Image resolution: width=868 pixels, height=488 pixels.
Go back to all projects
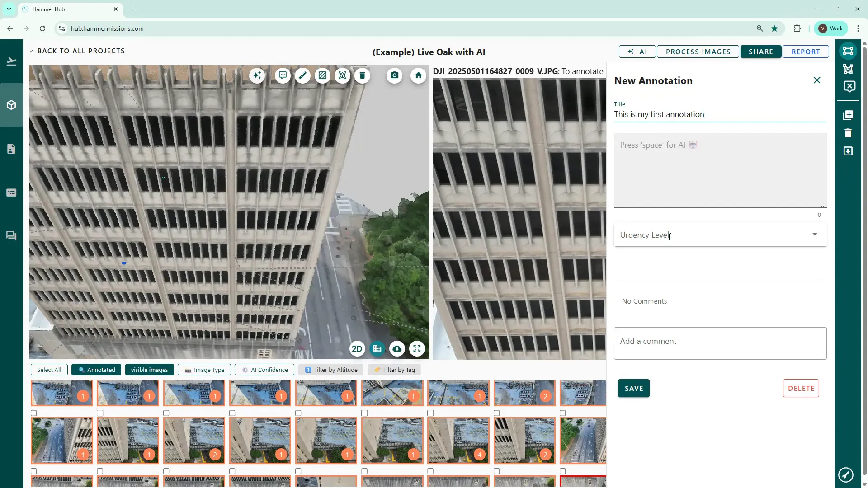(x=77, y=51)
